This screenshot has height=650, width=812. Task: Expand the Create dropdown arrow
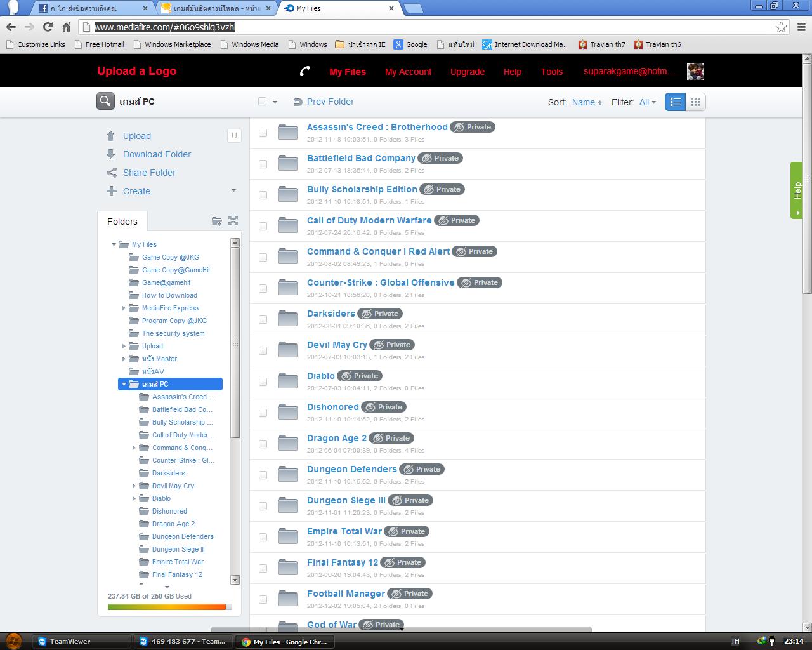pos(233,190)
